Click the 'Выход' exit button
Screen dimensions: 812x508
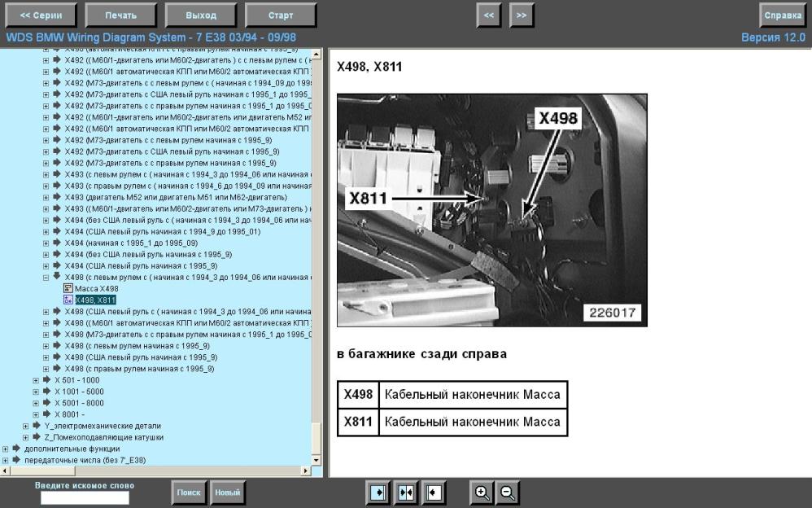(x=201, y=15)
